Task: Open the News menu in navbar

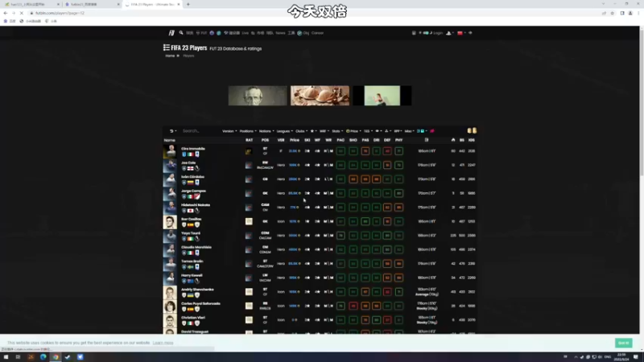Action: 280,33
